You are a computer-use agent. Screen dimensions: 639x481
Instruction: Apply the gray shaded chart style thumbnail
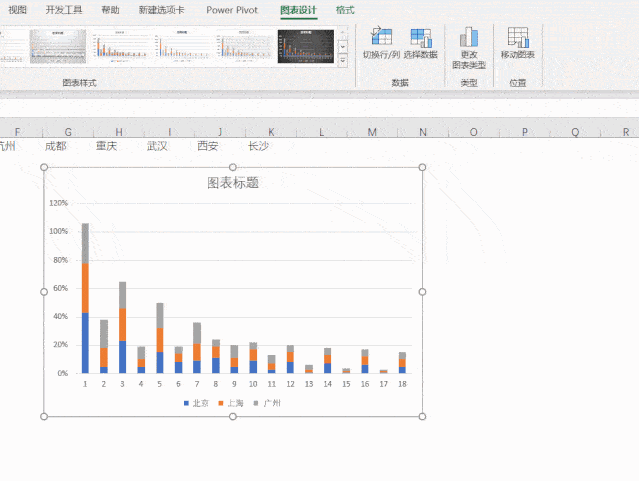pyautogui.click(x=58, y=46)
